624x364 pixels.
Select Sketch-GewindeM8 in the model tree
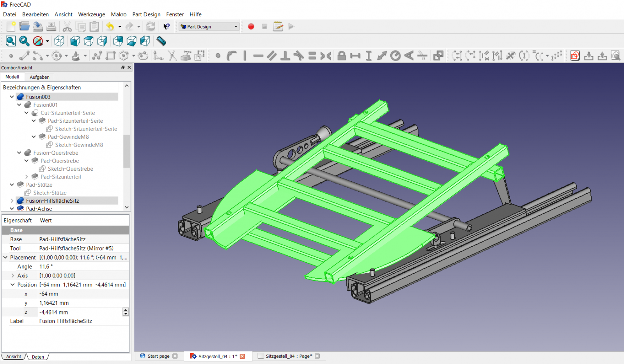(79, 145)
